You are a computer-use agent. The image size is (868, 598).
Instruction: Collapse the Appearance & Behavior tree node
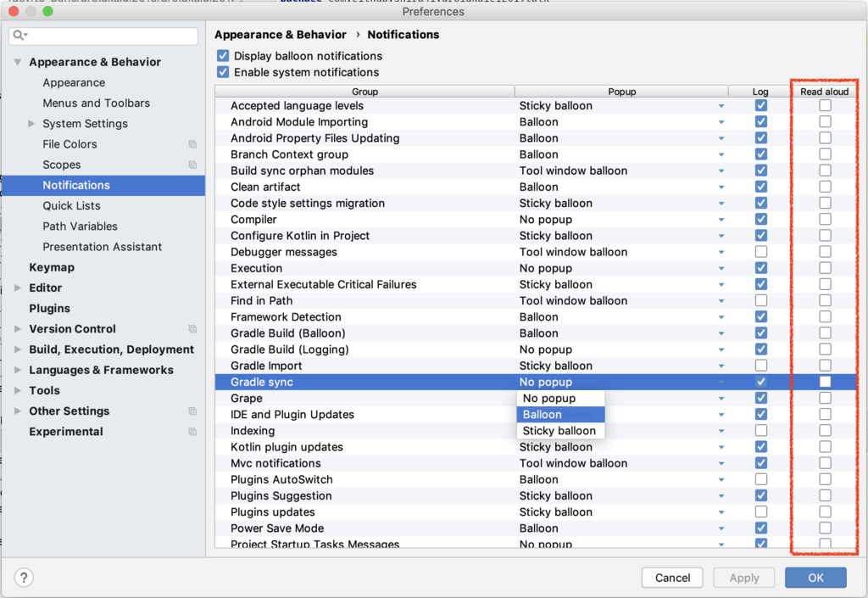pyautogui.click(x=18, y=62)
